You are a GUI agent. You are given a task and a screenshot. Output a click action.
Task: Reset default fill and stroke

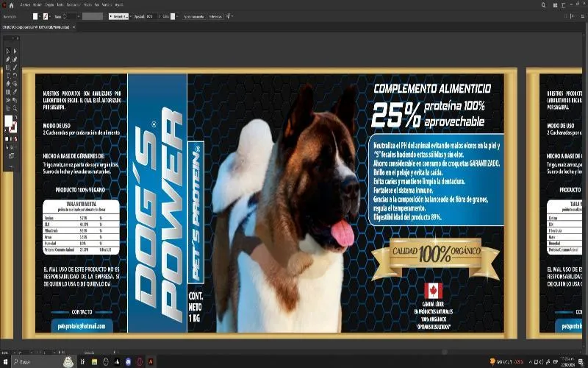point(6,130)
